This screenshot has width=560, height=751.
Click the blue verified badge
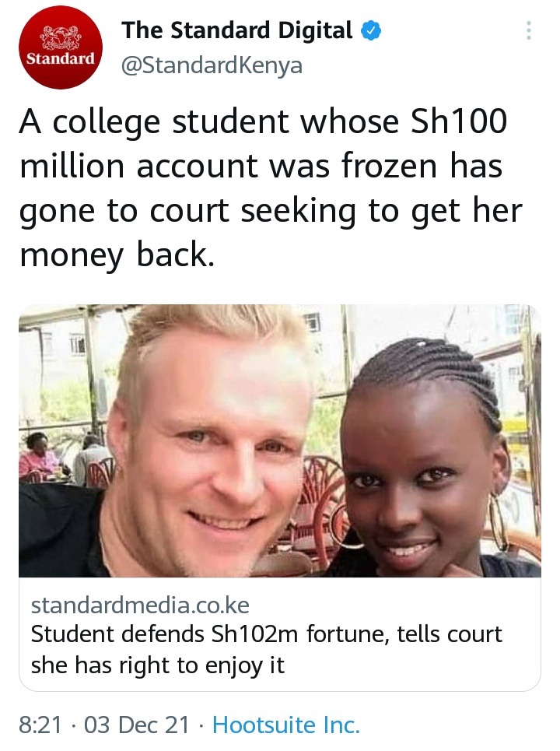pos(372,30)
